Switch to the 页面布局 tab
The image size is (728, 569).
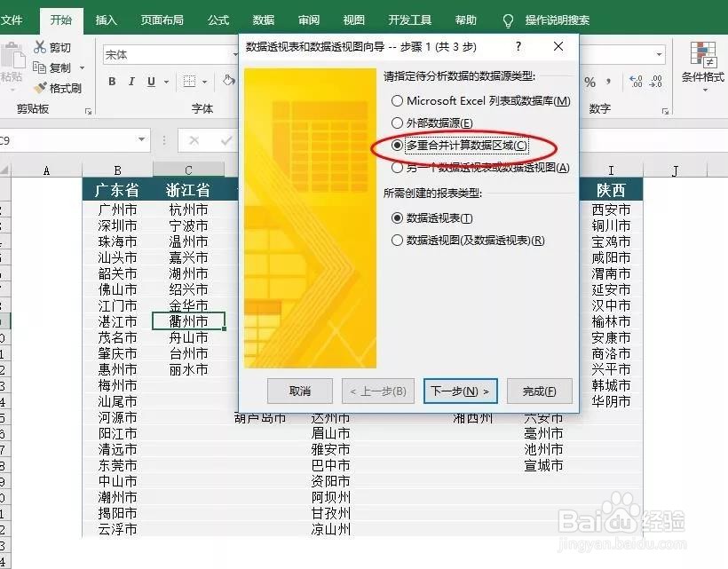point(162,20)
